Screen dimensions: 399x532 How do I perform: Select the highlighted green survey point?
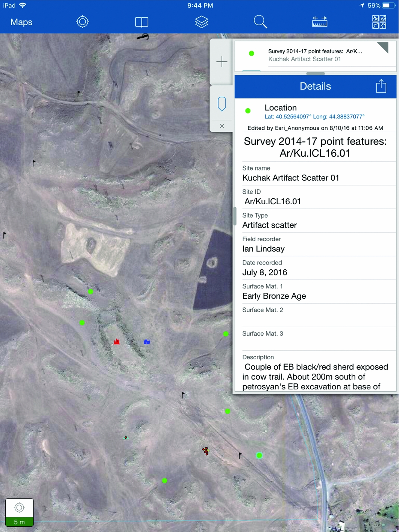pyautogui.click(x=259, y=456)
